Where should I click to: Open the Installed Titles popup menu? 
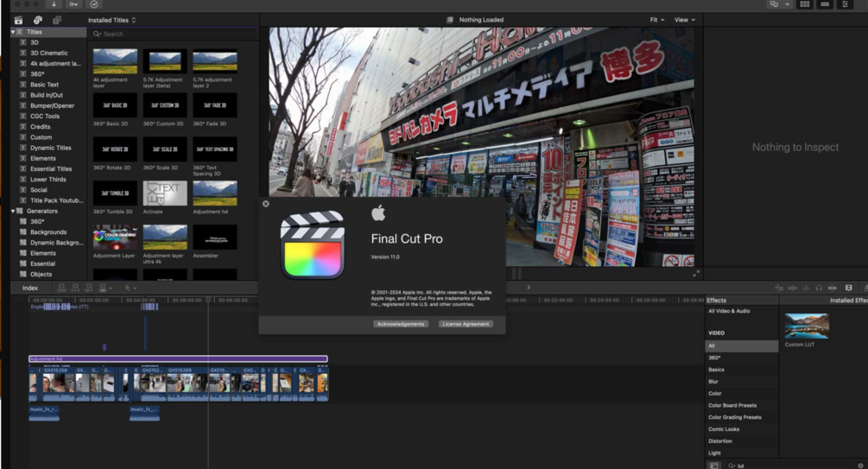pyautogui.click(x=111, y=20)
